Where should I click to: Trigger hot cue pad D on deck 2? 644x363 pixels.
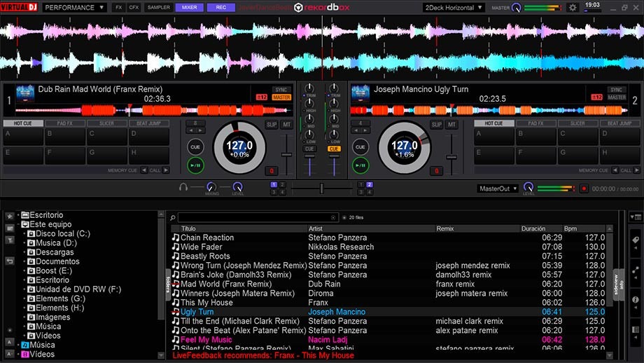[x=619, y=137]
